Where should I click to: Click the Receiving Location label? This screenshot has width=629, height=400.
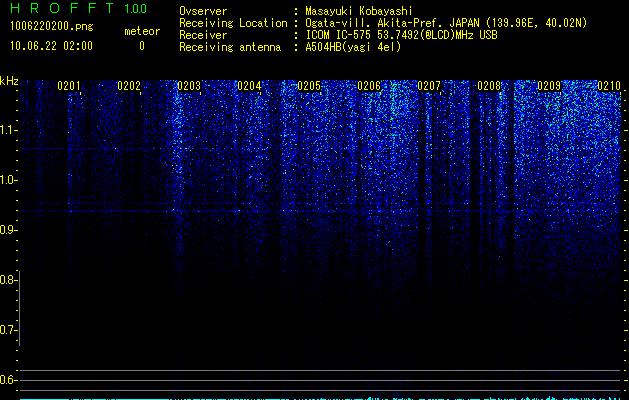[x=233, y=23]
